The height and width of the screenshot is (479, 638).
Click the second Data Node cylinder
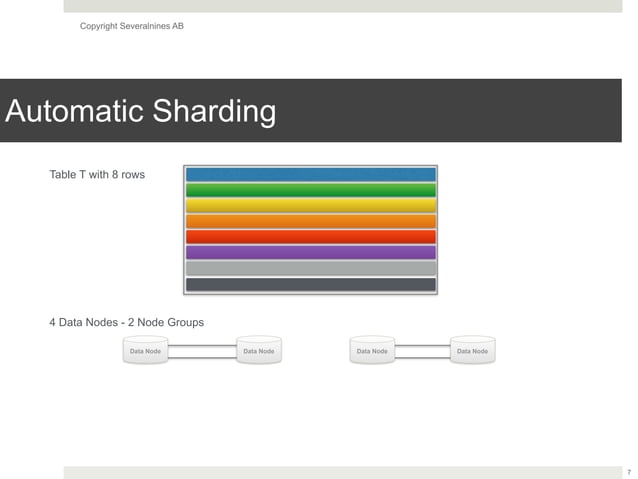[259, 350]
